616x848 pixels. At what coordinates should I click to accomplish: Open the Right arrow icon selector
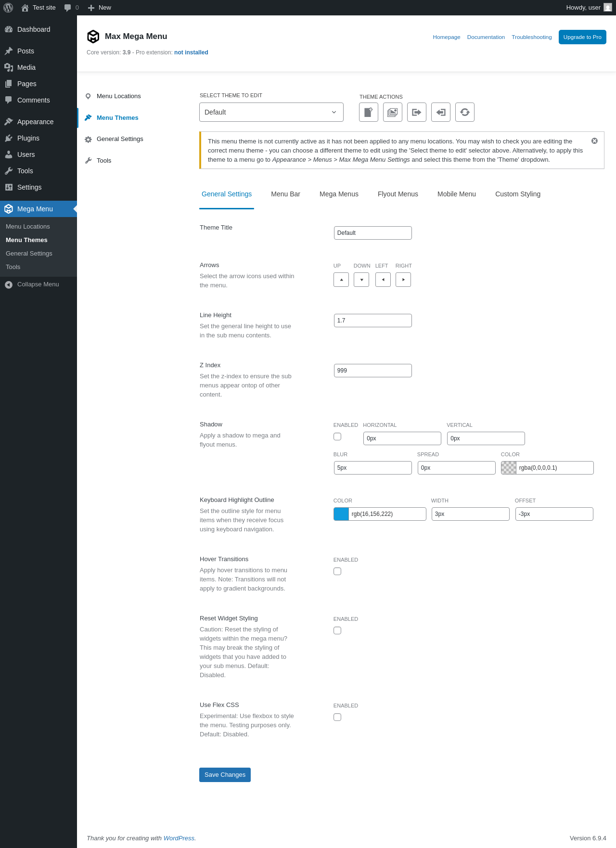click(x=403, y=280)
